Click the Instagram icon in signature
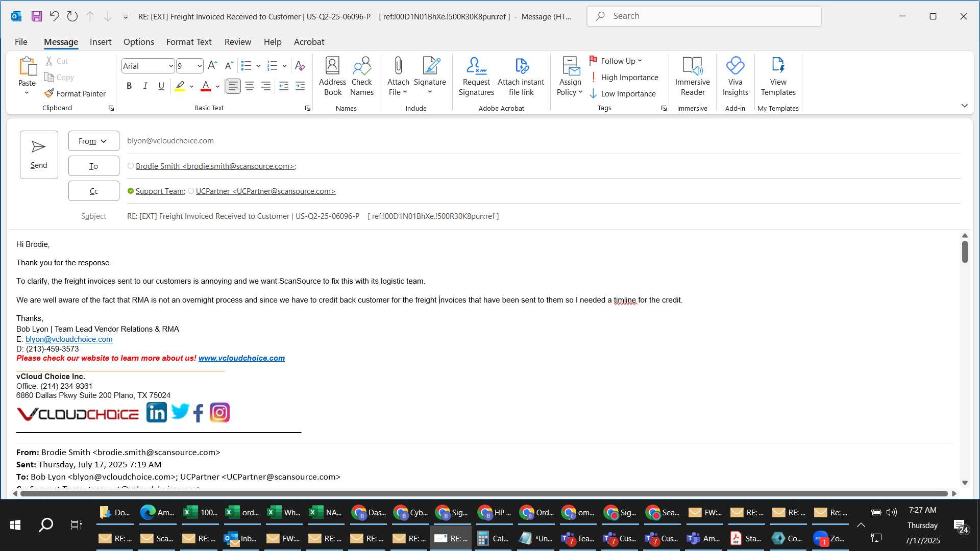The height and width of the screenshot is (551, 980). click(219, 412)
